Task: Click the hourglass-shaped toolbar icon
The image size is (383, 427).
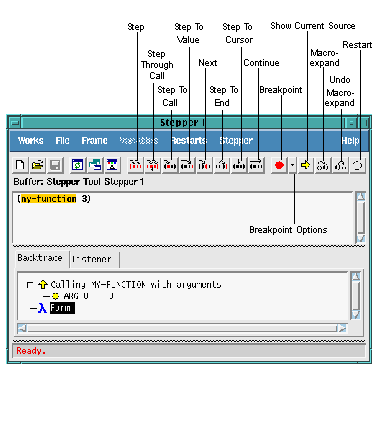Action: [112, 165]
